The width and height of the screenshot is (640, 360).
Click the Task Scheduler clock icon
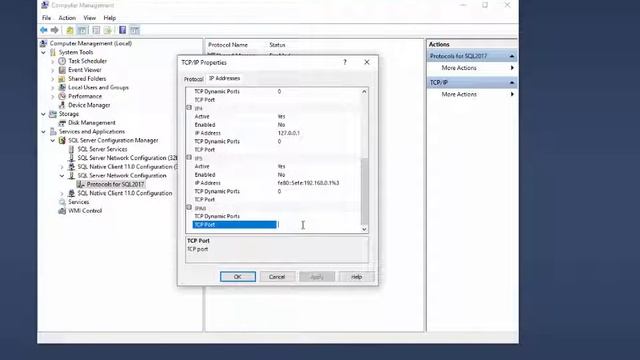coord(62,61)
